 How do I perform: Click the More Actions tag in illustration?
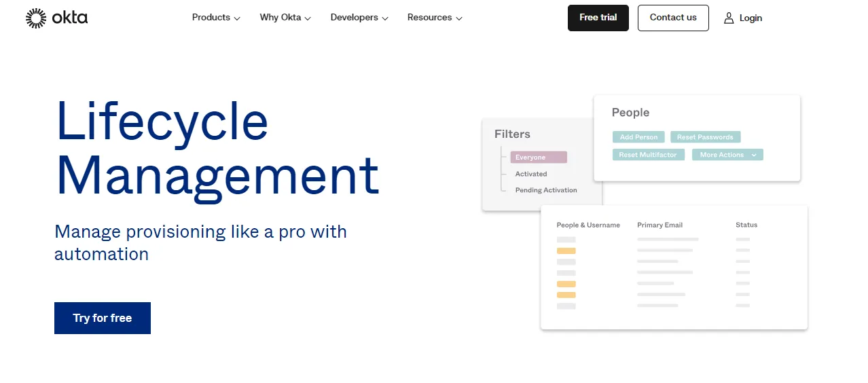click(727, 155)
